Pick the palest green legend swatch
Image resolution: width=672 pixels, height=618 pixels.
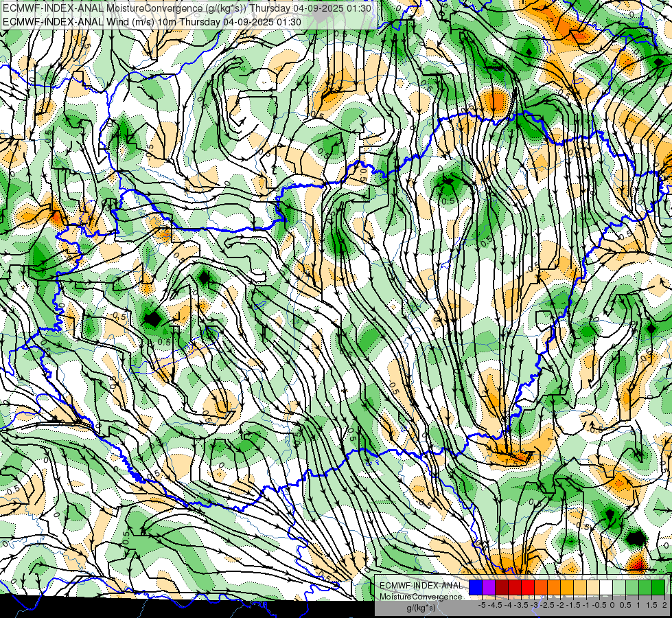[x=619, y=587]
